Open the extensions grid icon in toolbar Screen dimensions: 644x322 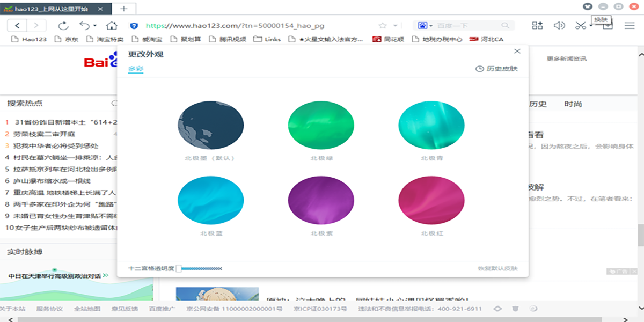(537, 25)
